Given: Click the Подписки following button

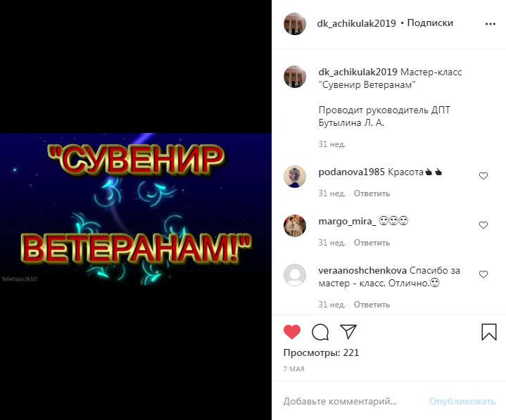Looking at the screenshot, I should (430, 23).
